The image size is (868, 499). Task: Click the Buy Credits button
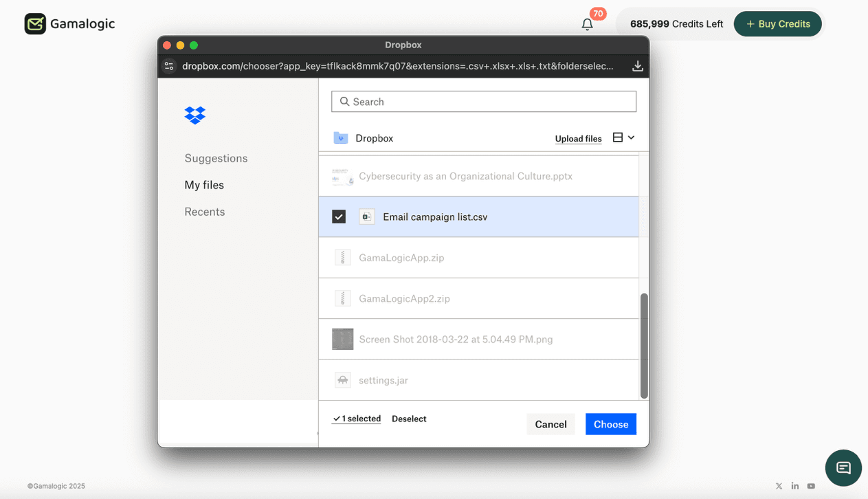tap(777, 23)
